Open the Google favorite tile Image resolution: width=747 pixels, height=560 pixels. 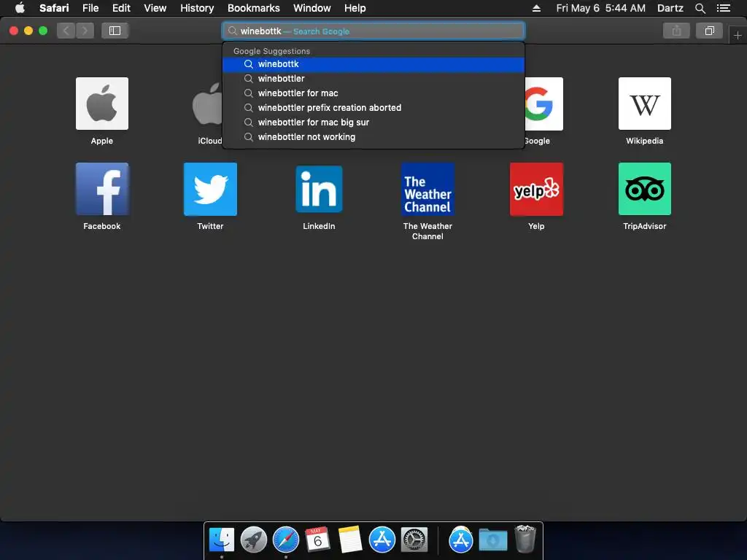(x=543, y=104)
